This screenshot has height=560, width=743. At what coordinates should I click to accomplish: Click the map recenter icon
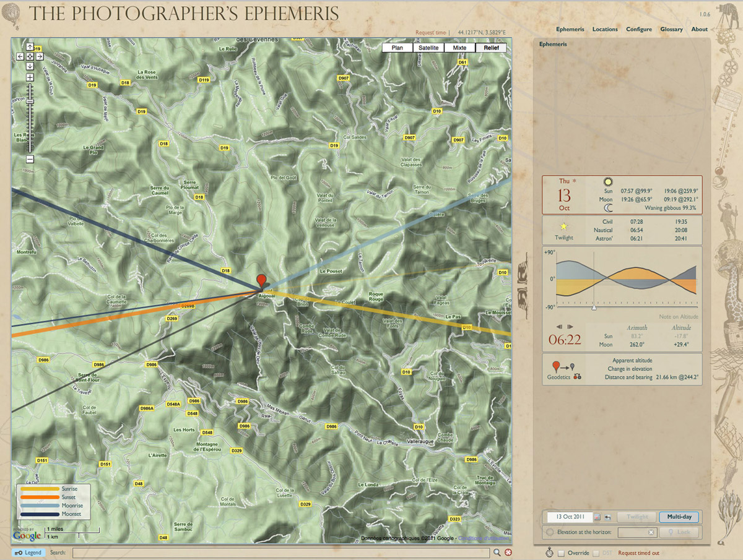[x=30, y=56]
